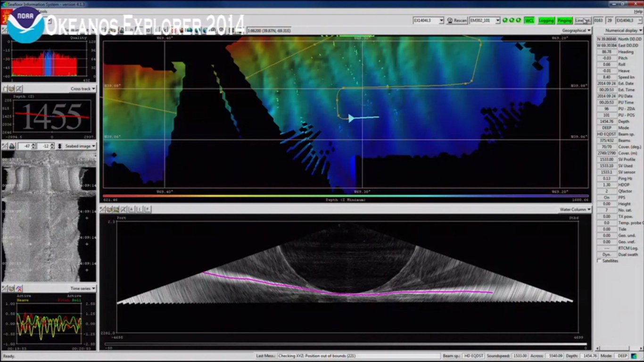Click the Dyn. Dual swath value
Image resolution: width=644 pixels, height=362 pixels.
tap(607, 255)
